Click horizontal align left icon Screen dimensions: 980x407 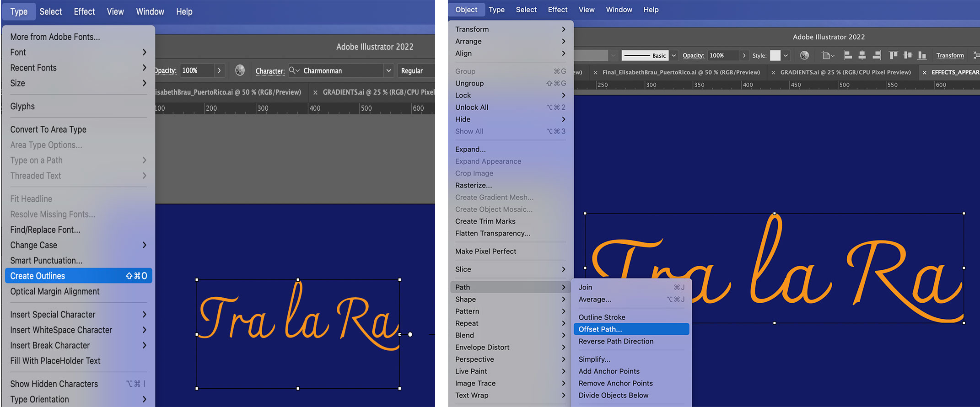click(847, 55)
